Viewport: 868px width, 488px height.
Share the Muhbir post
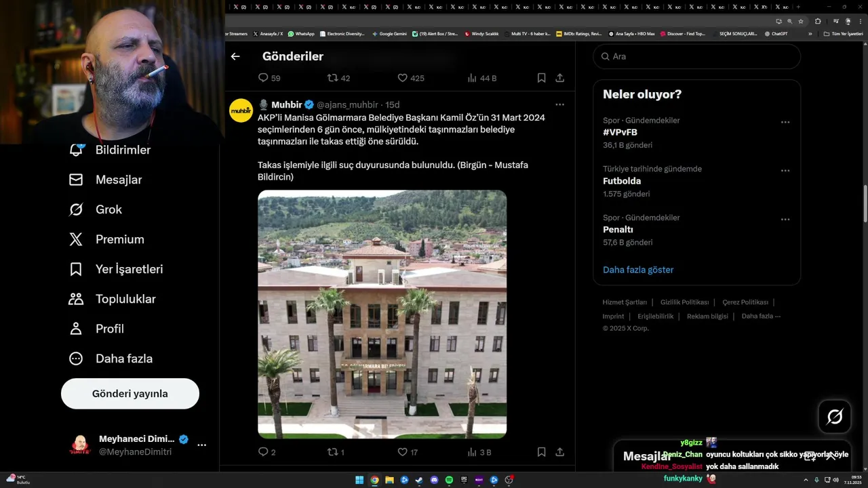(560, 452)
